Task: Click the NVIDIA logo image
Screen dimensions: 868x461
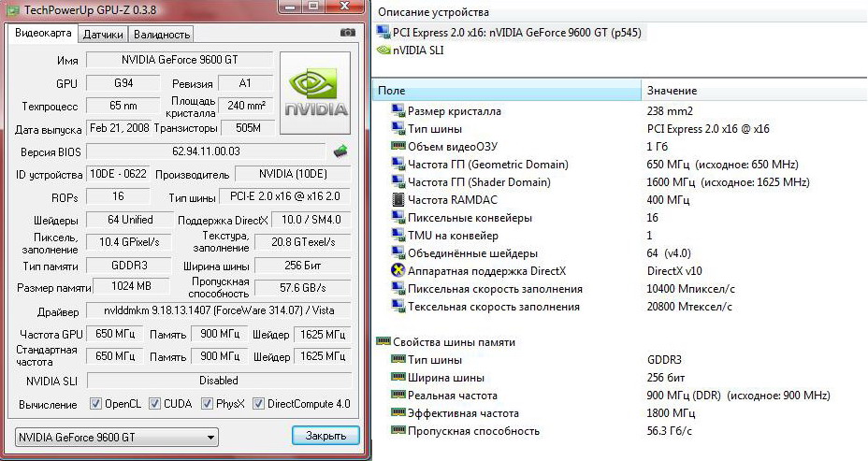Action: pyautogui.click(x=315, y=93)
